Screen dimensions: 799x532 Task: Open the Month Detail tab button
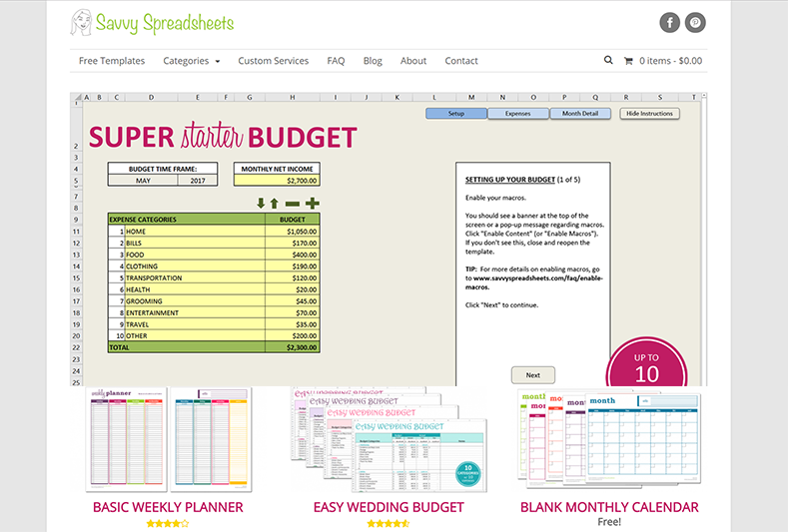point(580,114)
